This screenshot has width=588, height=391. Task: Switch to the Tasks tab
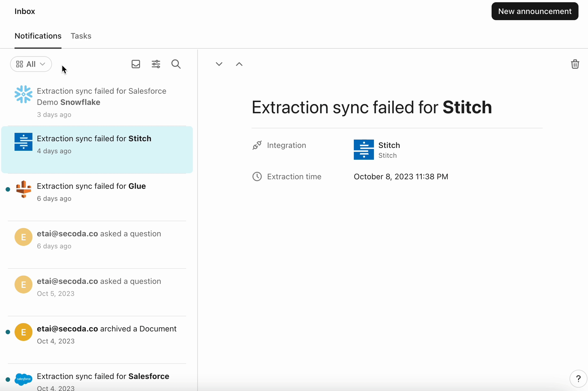tap(81, 36)
